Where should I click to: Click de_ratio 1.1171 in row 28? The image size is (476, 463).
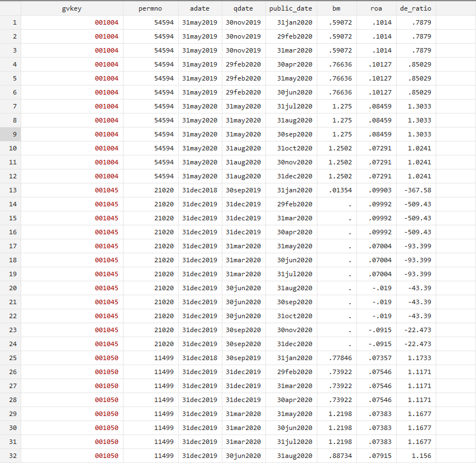click(416, 400)
